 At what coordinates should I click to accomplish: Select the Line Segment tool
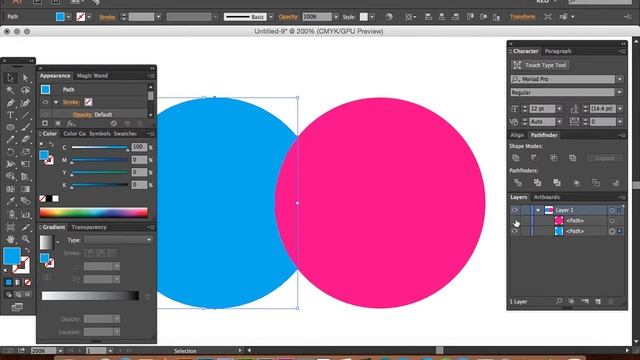[25, 115]
